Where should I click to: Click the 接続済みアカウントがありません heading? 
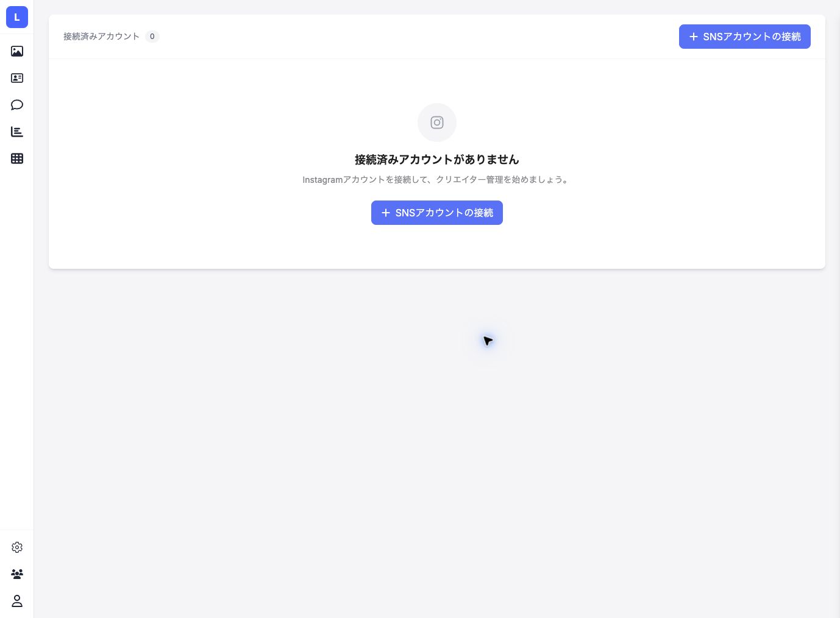437,160
